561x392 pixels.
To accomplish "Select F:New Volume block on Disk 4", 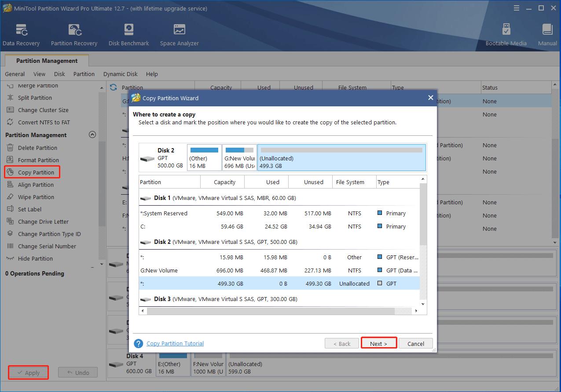I will [x=208, y=364].
